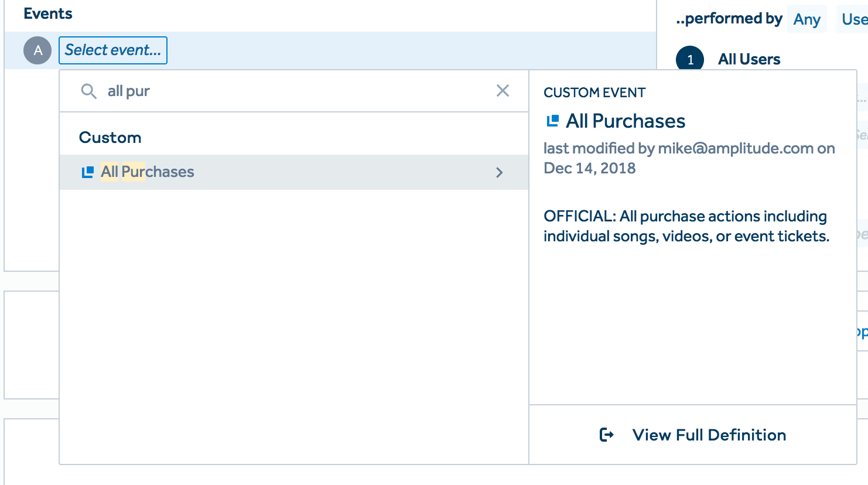Click the segment number 1 badge
Viewport: 868px width, 485px height.
[690, 59]
